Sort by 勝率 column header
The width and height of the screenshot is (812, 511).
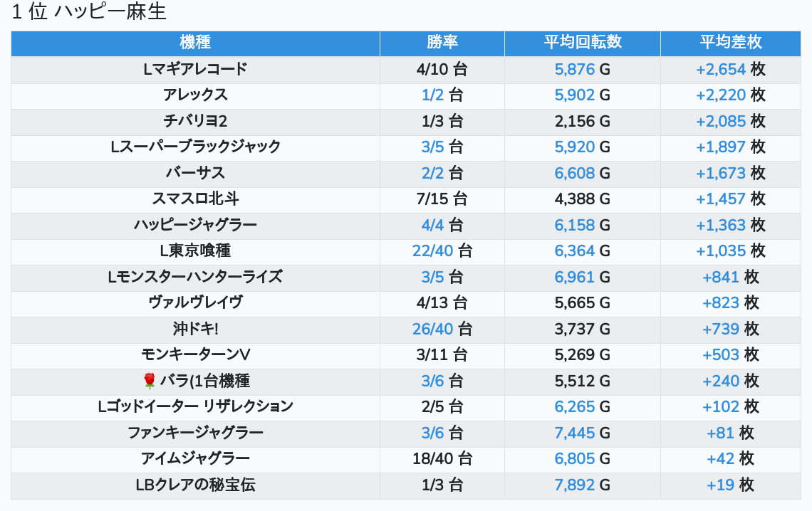[442, 43]
